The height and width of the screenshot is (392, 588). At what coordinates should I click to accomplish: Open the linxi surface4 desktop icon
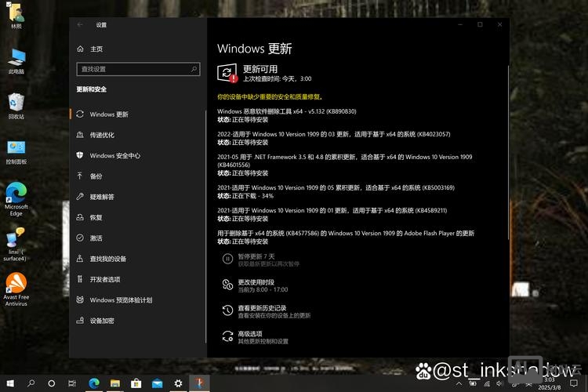15,244
